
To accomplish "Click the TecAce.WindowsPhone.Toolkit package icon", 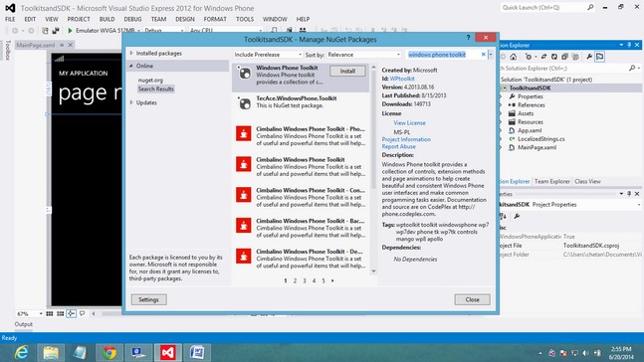I will pyautogui.click(x=244, y=103).
